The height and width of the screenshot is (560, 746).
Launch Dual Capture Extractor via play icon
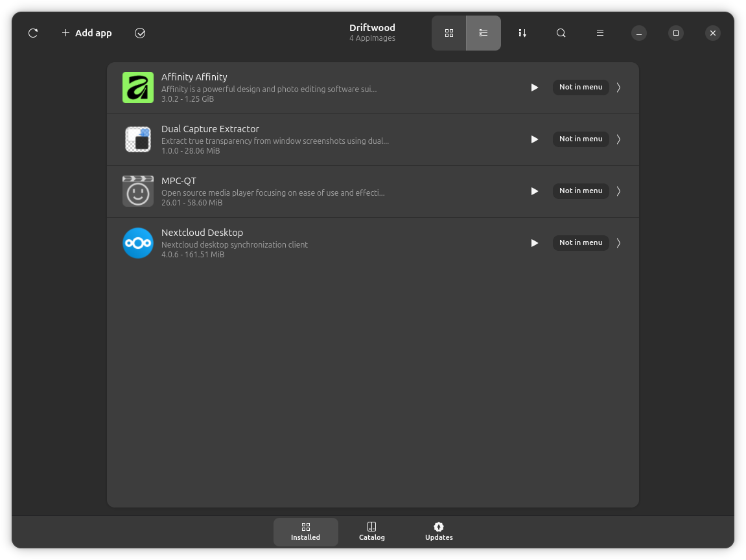[x=535, y=139]
